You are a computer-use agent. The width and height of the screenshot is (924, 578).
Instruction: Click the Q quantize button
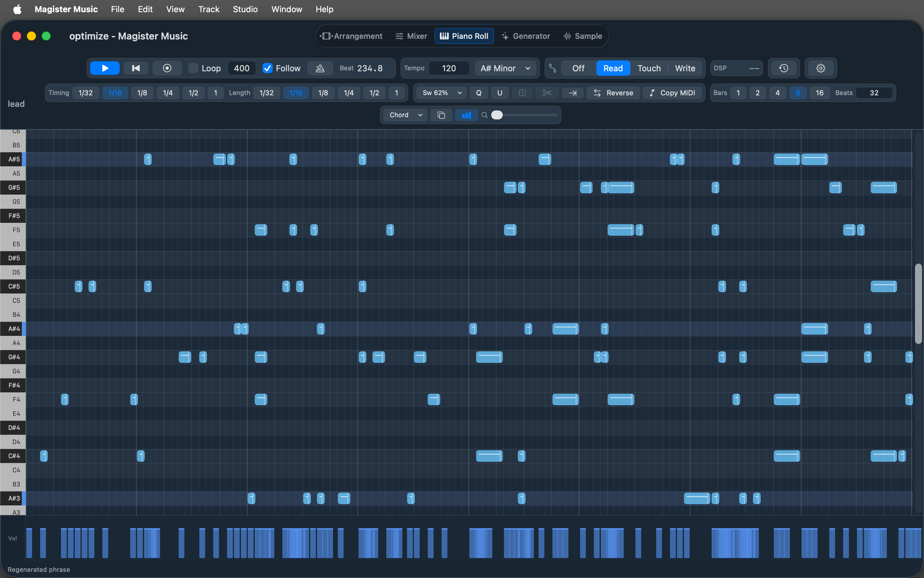[x=478, y=93]
